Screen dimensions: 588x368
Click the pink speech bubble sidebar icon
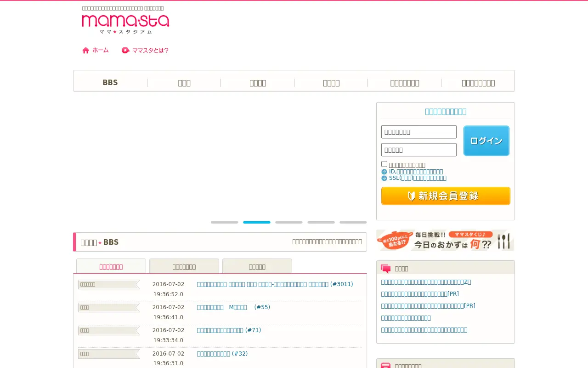386,269
